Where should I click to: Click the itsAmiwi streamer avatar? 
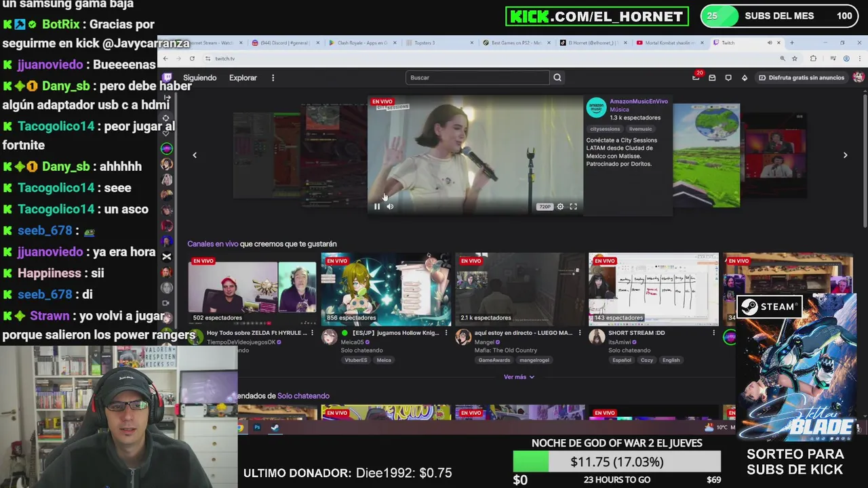pos(597,337)
